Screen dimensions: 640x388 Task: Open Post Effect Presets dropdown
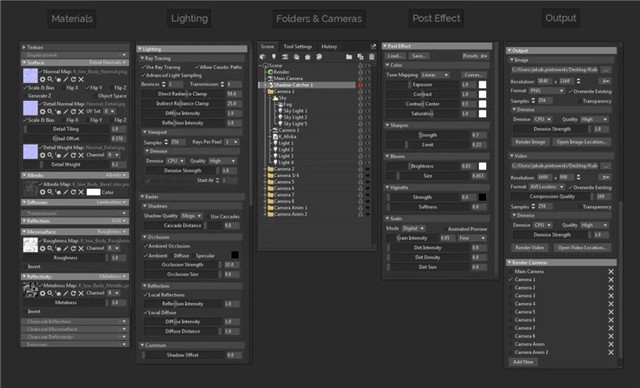coord(475,56)
